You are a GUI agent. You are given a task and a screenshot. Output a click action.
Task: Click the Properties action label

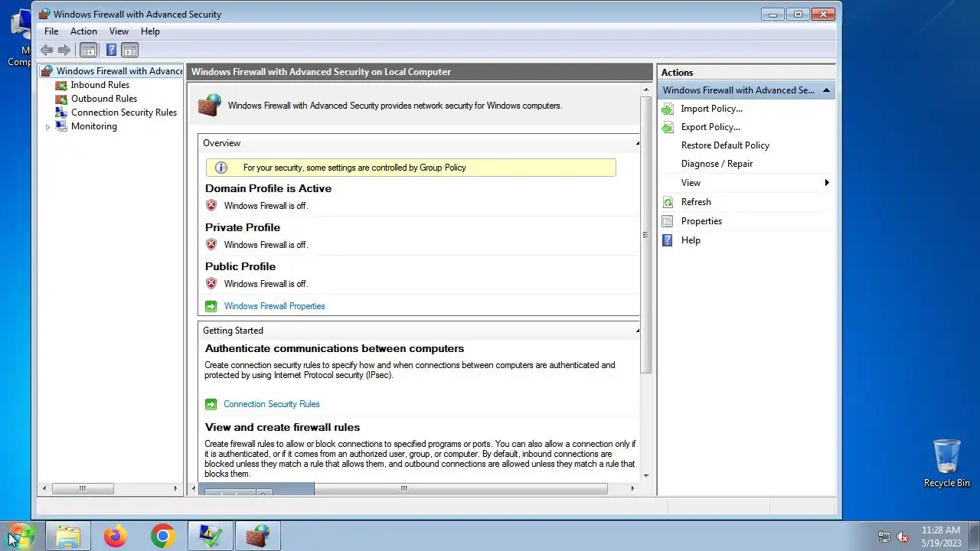point(701,221)
